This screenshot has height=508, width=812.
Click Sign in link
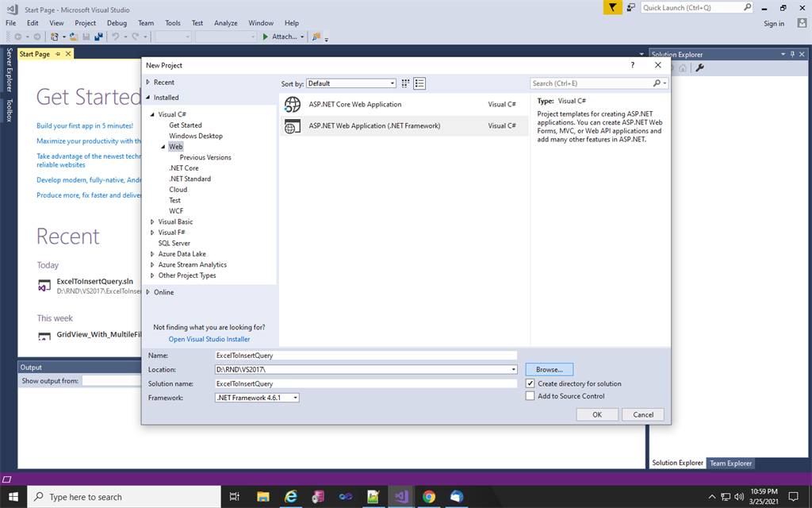click(x=774, y=23)
